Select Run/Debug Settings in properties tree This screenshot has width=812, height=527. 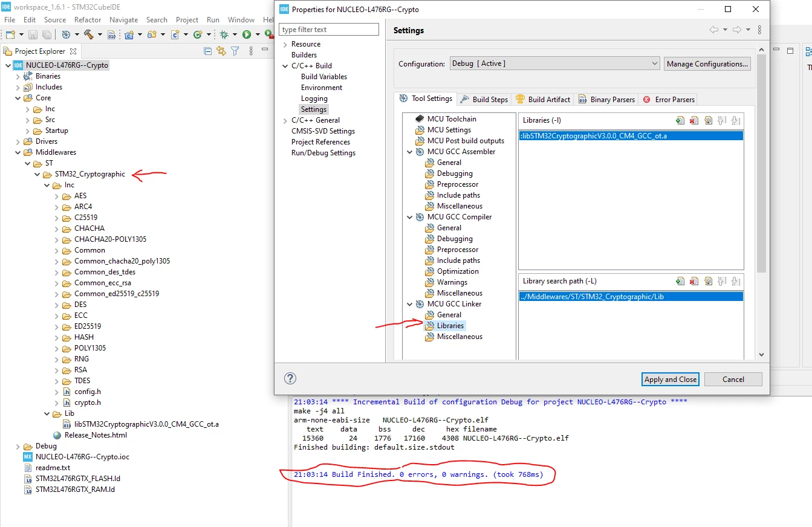pyautogui.click(x=323, y=153)
